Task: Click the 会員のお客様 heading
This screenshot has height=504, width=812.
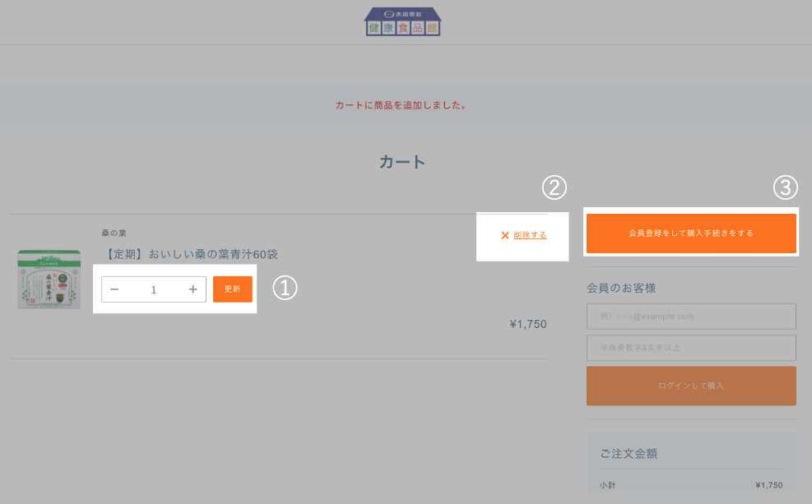Action: pos(621,289)
